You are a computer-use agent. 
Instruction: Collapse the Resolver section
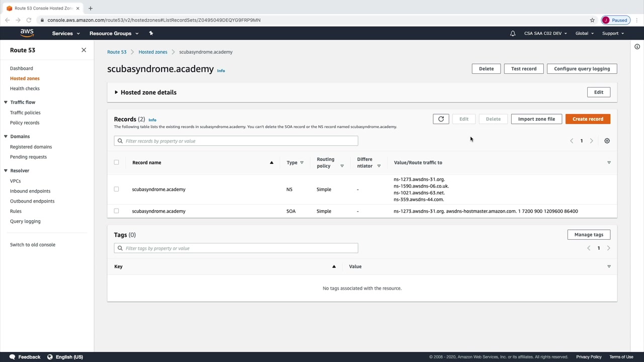click(x=6, y=170)
